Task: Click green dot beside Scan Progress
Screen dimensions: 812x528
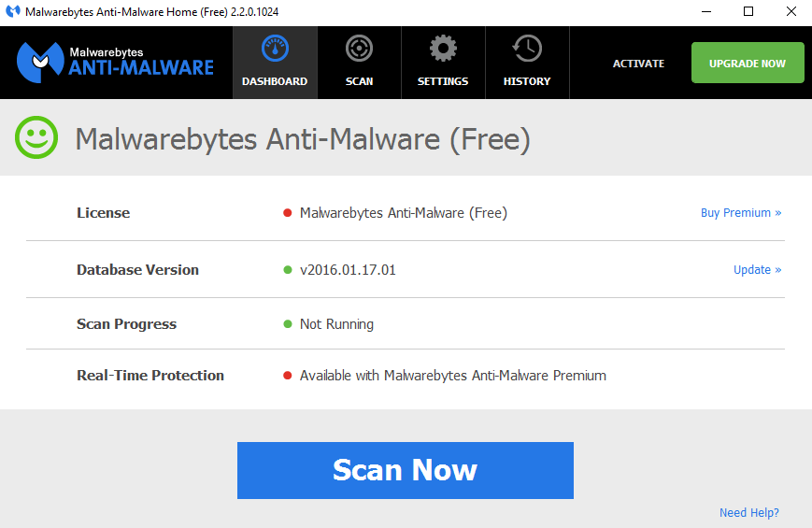Action: point(288,324)
